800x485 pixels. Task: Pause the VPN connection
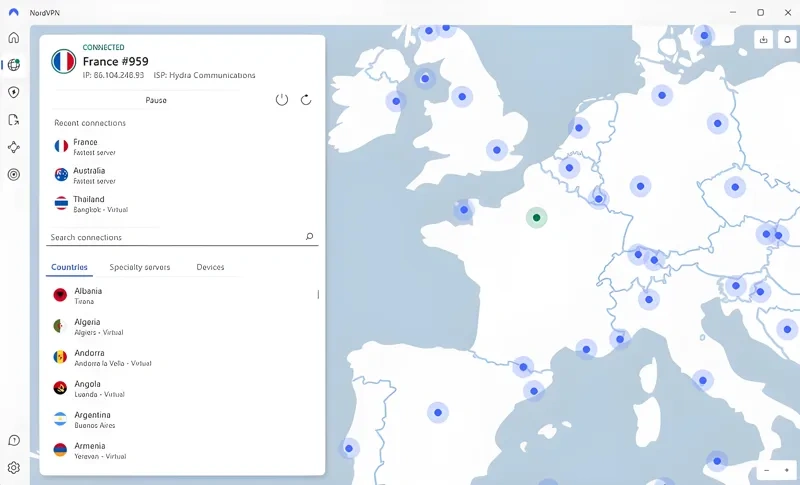coord(156,100)
